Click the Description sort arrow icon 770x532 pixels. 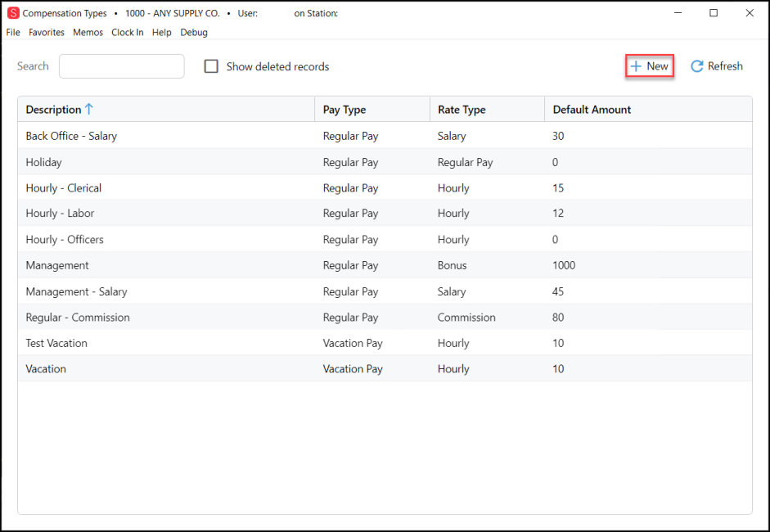point(89,109)
